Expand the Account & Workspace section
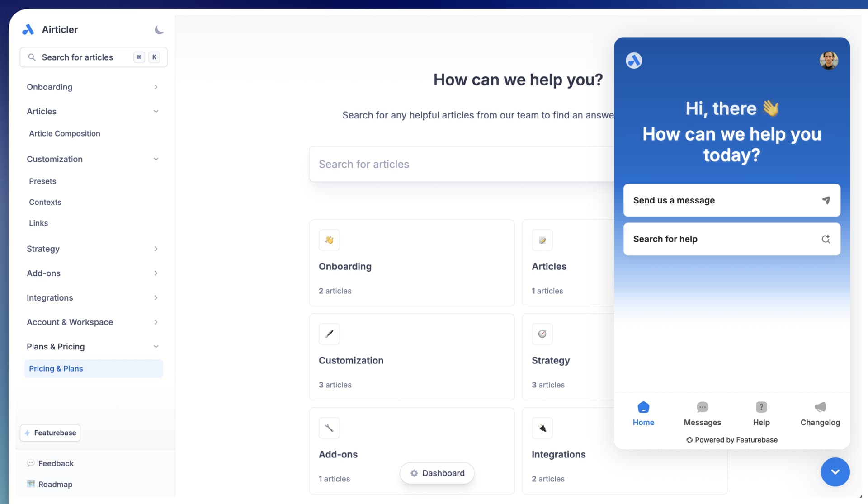This screenshot has width=868, height=504. [156, 322]
